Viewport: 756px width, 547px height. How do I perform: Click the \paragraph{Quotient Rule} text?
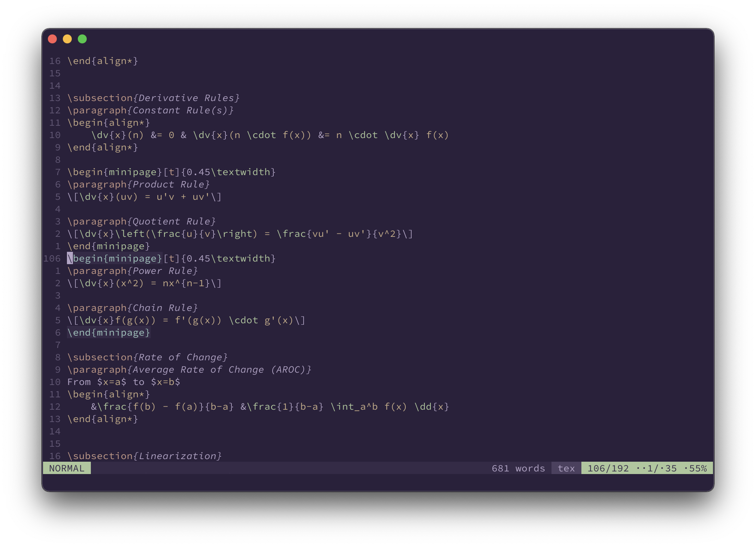pos(141,221)
